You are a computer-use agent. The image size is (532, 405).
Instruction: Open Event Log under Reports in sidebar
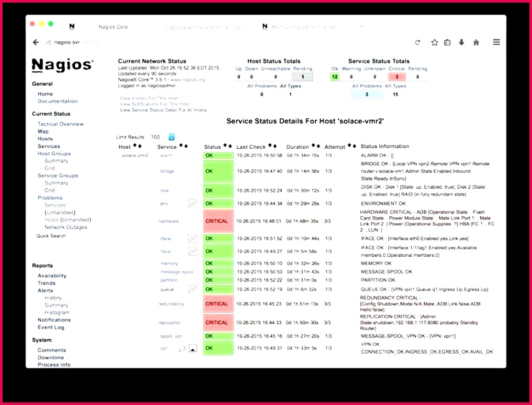click(51, 327)
